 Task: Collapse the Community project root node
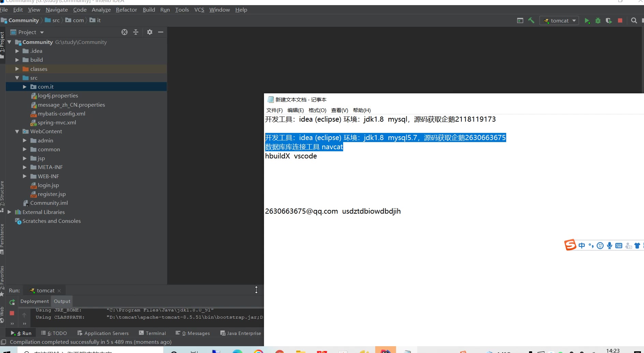pos(10,42)
